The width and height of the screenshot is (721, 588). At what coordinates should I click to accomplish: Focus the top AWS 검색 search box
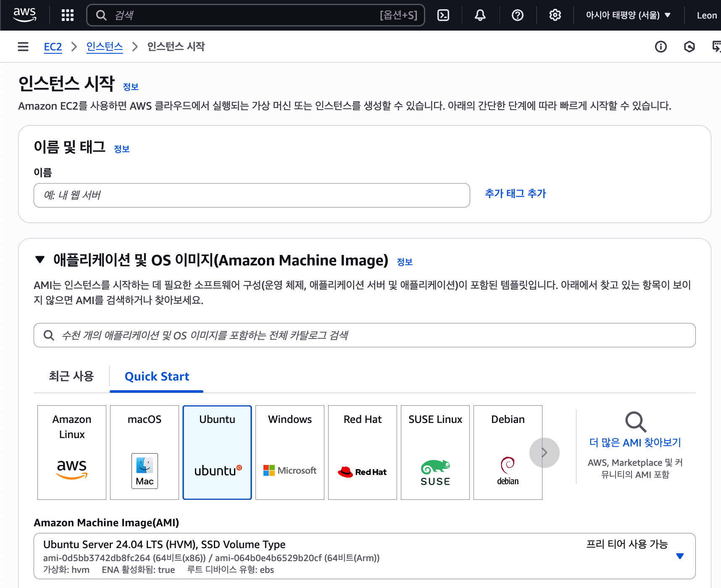coord(256,15)
